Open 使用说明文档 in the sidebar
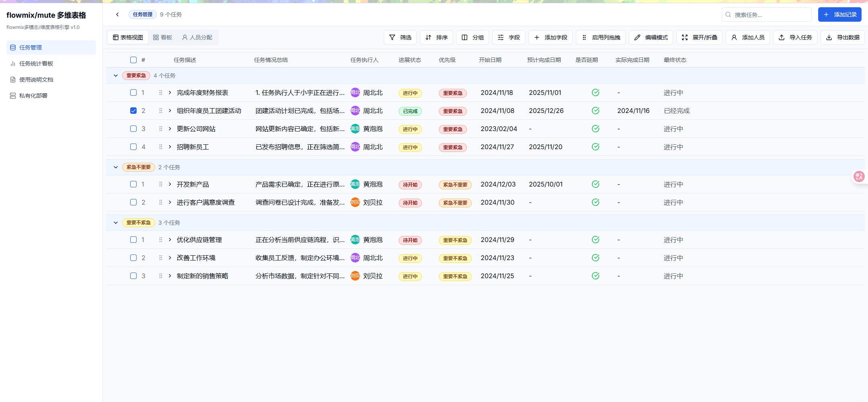Viewport: 868px width, 402px height. (51, 80)
